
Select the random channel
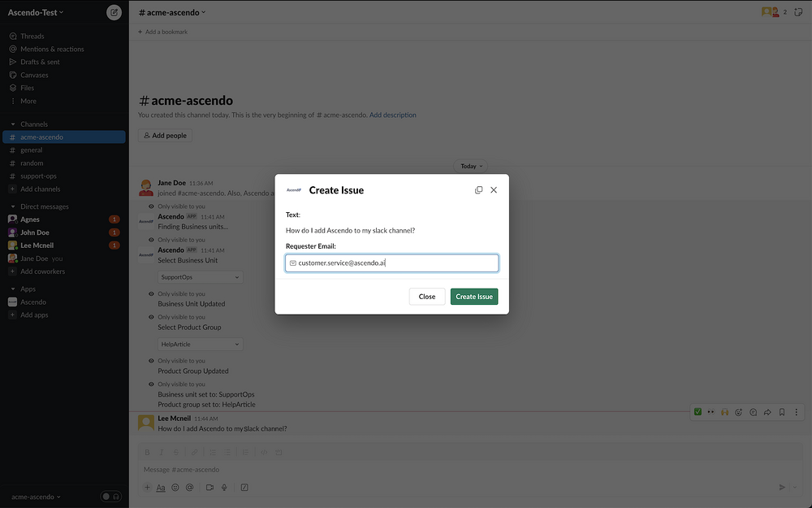click(32, 163)
